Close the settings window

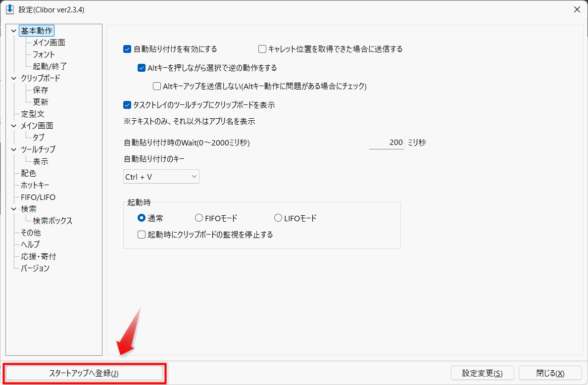(577, 9)
